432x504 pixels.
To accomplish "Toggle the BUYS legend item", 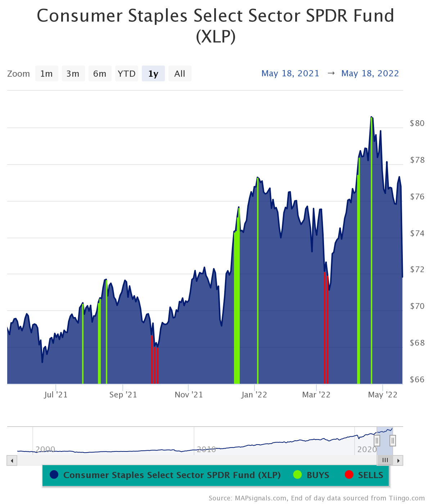I will [311, 475].
